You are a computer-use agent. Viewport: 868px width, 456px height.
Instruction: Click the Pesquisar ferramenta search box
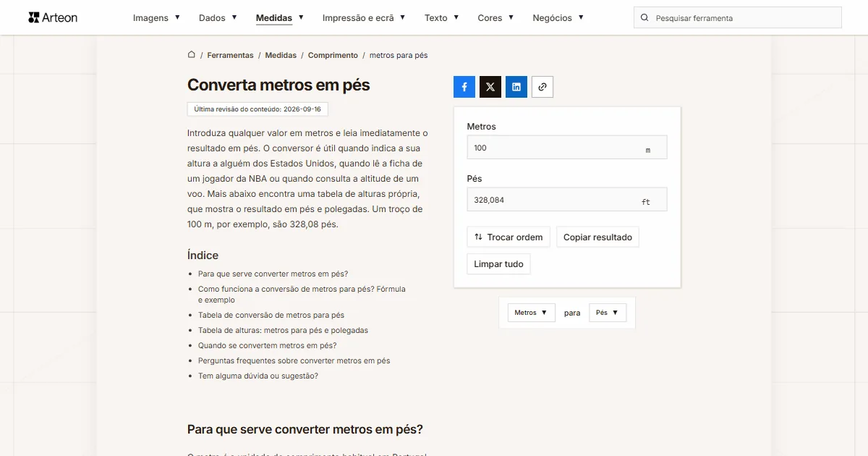(x=738, y=17)
